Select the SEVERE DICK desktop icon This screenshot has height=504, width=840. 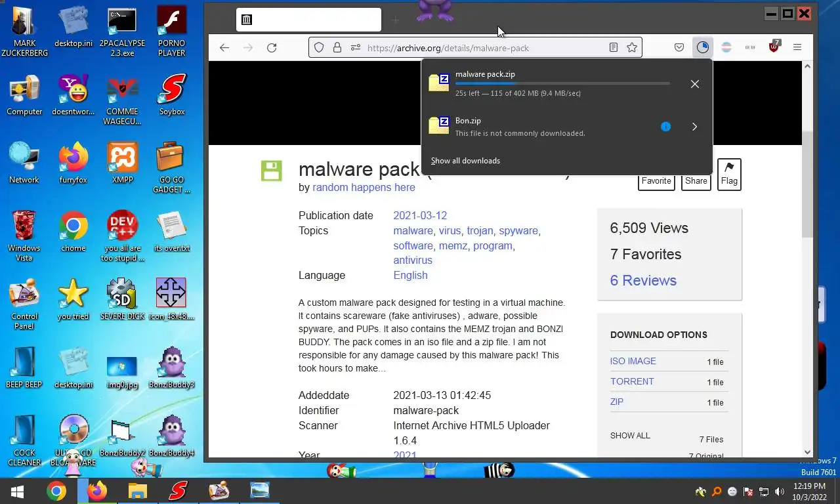tap(123, 300)
